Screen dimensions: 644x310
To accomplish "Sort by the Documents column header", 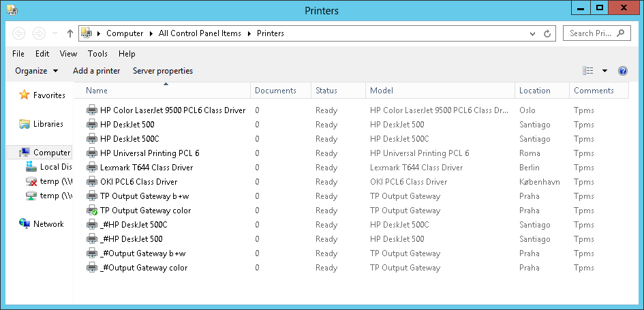I will point(281,91).
